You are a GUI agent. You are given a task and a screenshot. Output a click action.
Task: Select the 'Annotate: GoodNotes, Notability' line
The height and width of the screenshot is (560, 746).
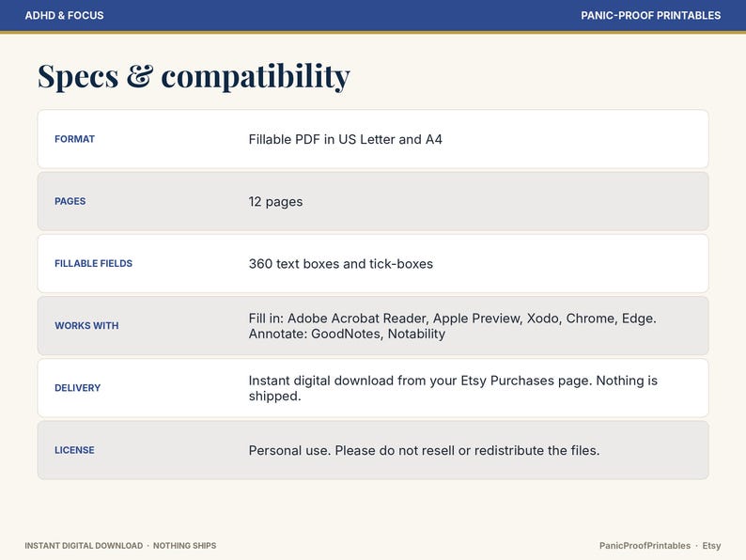pos(347,334)
